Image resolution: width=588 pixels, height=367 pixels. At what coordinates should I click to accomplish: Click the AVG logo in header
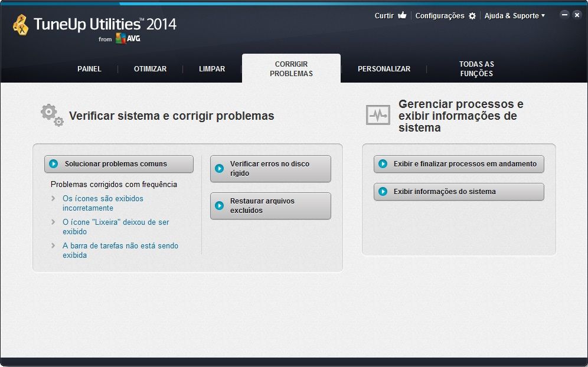pos(128,38)
